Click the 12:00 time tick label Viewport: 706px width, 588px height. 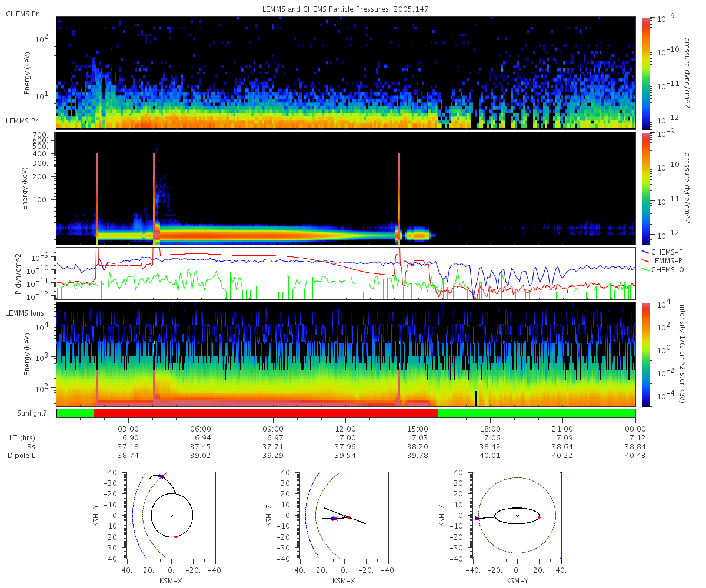pos(346,429)
